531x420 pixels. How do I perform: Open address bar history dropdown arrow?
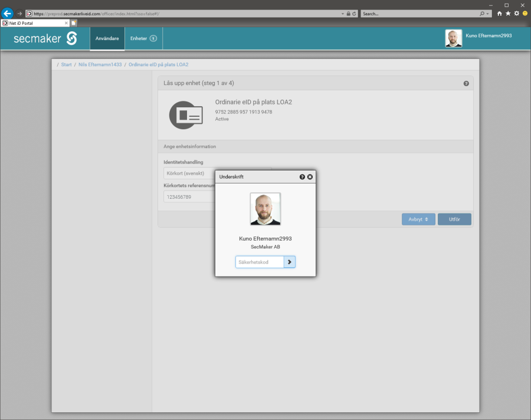tap(343, 14)
